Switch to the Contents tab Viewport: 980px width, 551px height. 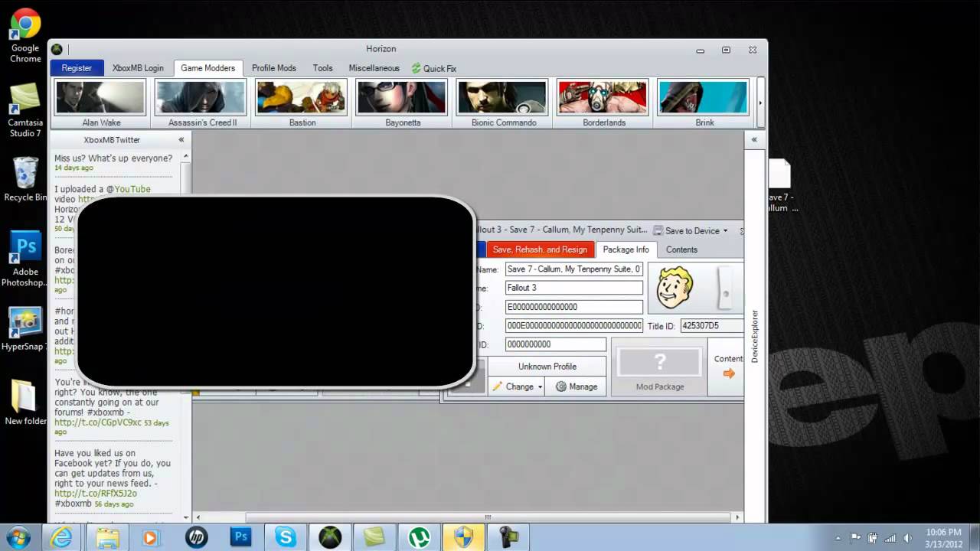click(x=681, y=249)
